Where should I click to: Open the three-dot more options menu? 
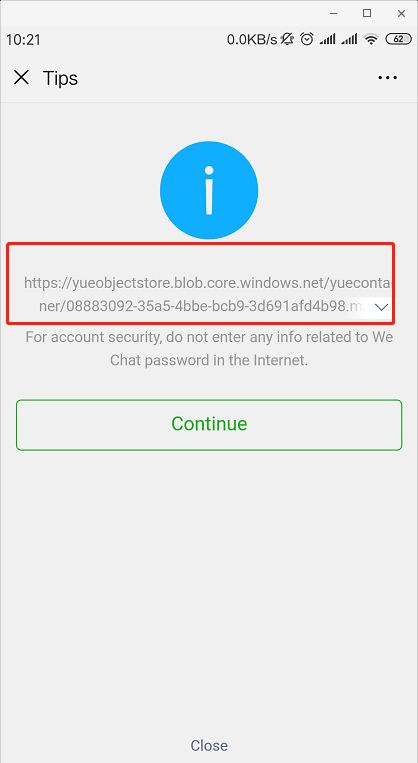click(387, 77)
